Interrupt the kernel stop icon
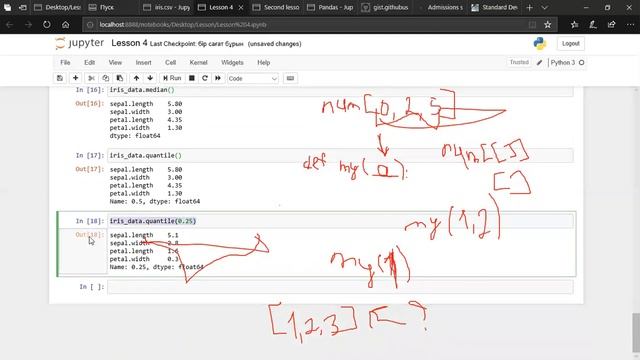Viewport: 640px width, 360px height. [x=191, y=78]
